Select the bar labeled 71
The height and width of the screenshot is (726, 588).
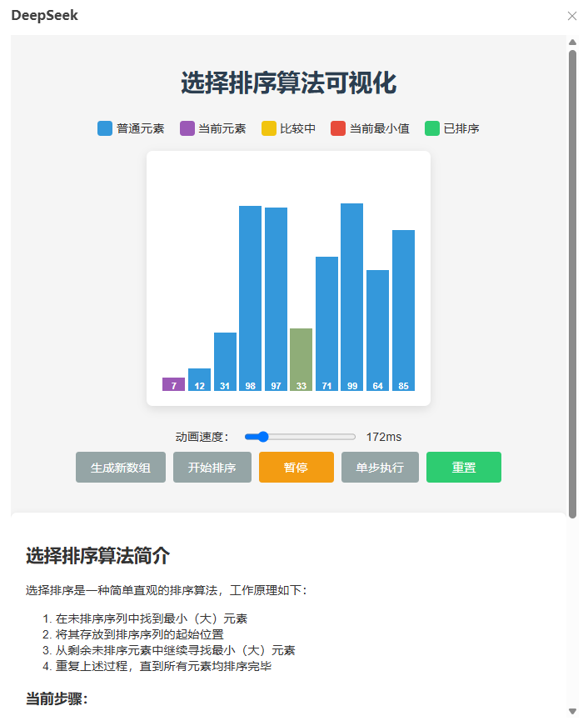pyautogui.click(x=326, y=323)
